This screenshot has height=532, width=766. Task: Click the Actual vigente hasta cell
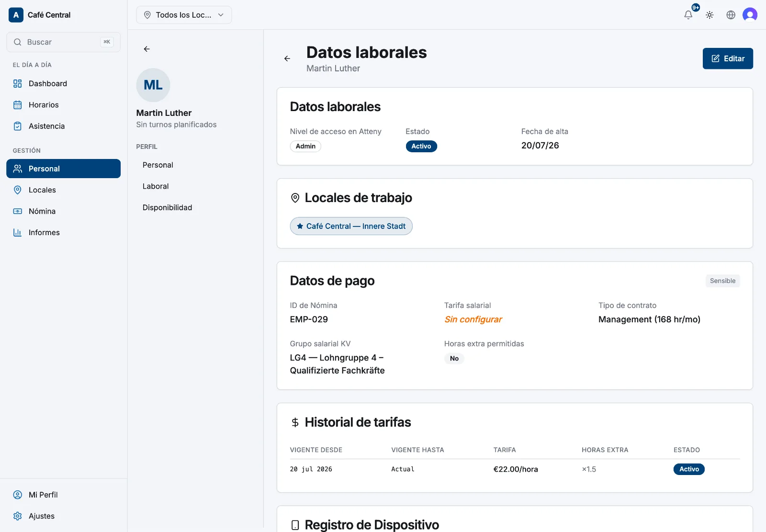tap(403, 469)
